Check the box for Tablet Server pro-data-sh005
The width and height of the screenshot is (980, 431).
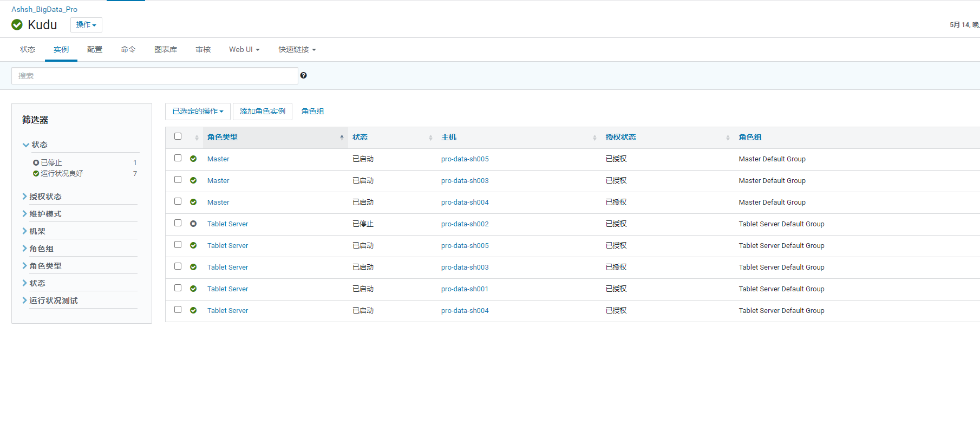178,245
